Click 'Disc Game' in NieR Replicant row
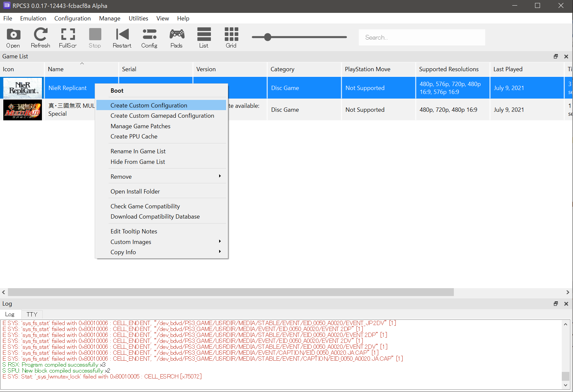The width and height of the screenshot is (573, 392). coord(285,88)
